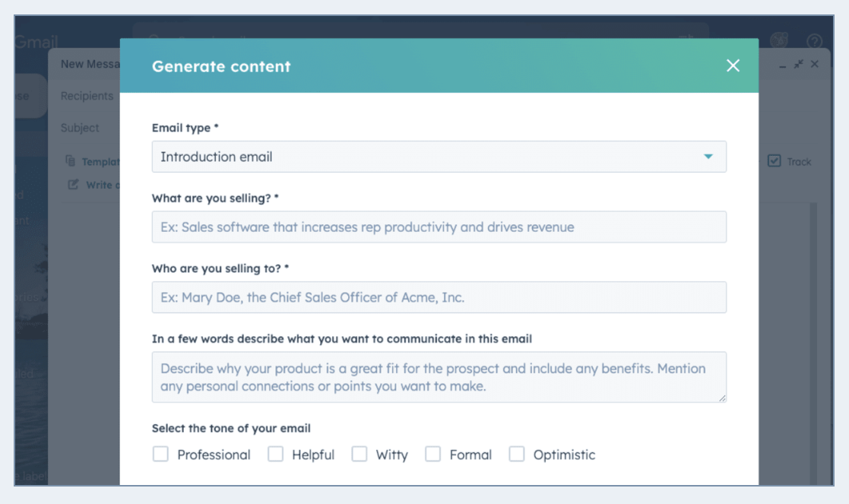Check the Helpful tone option
Viewport: 849px width, 504px height.
[275, 455]
